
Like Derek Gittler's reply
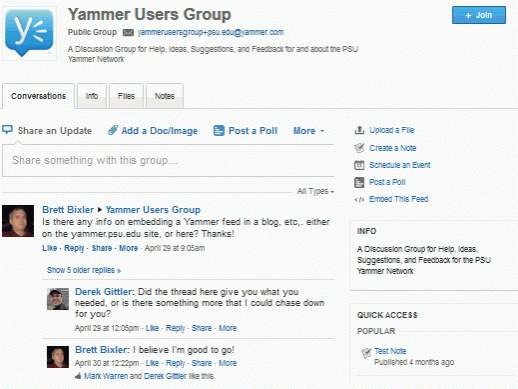[152, 328]
